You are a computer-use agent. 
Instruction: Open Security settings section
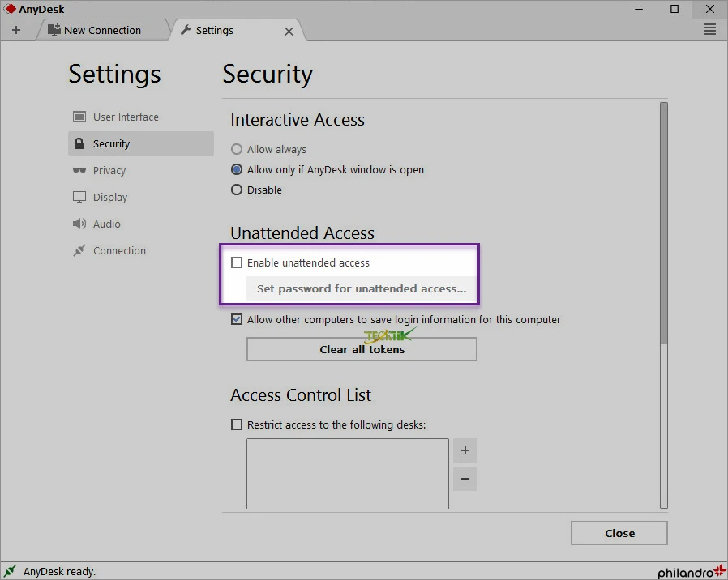[x=141, y=143]
